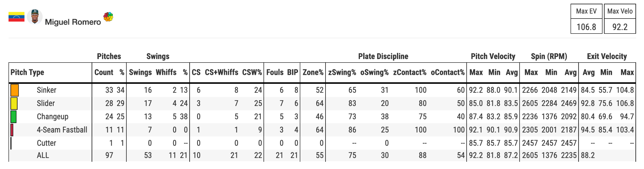Click the Venezuelan flag icon

point(16,17)
